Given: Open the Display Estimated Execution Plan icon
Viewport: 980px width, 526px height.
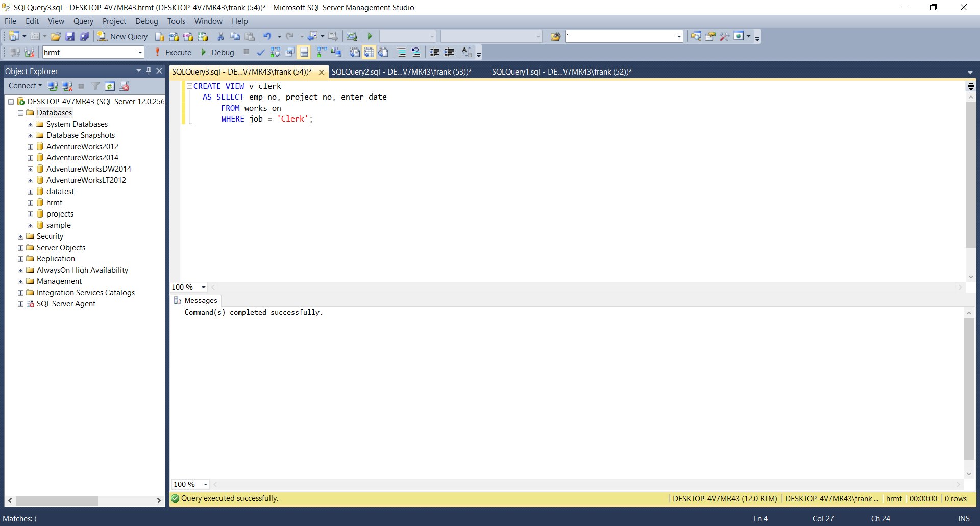Looking at the screenshot, I should pos(276,52).
